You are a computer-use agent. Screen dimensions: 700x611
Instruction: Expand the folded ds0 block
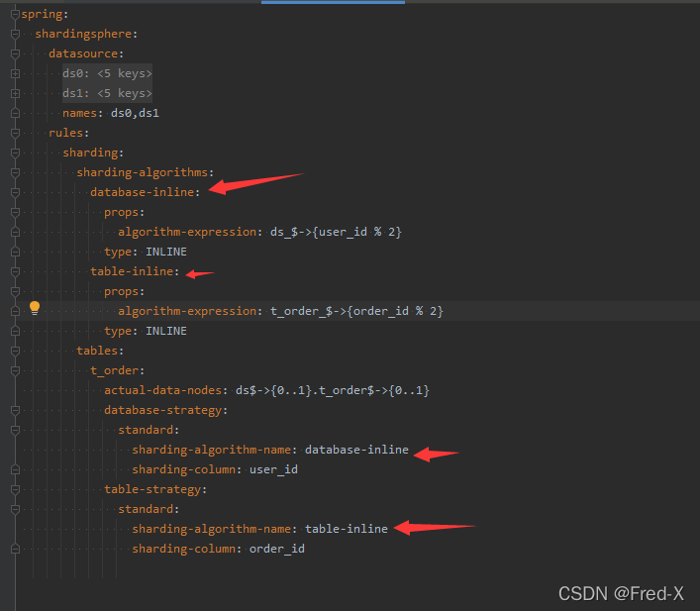point(15,73)
